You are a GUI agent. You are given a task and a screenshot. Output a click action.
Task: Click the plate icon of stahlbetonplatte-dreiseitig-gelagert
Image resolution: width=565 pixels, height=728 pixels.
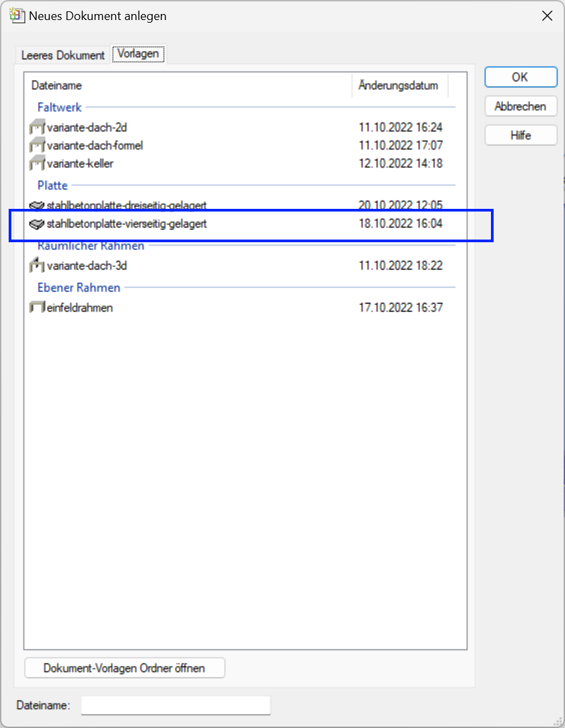coord(37,206)
